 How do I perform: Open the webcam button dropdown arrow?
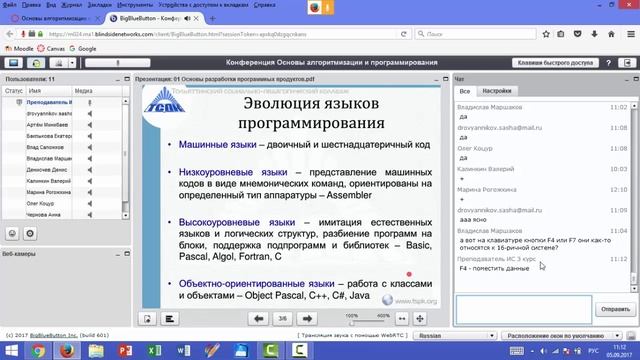(72, 63)
